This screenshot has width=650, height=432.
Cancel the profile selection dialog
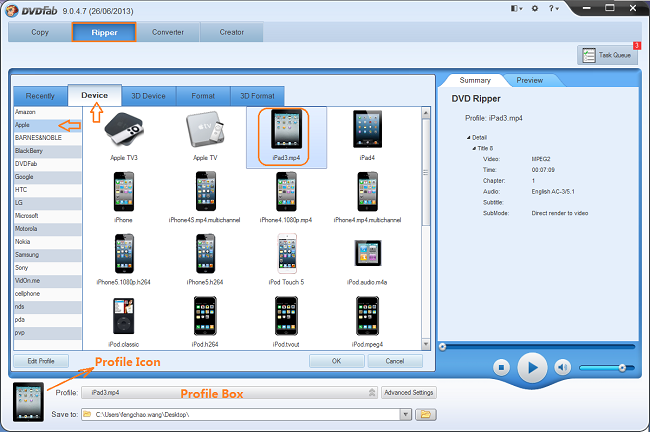click(x=395, y=361)
